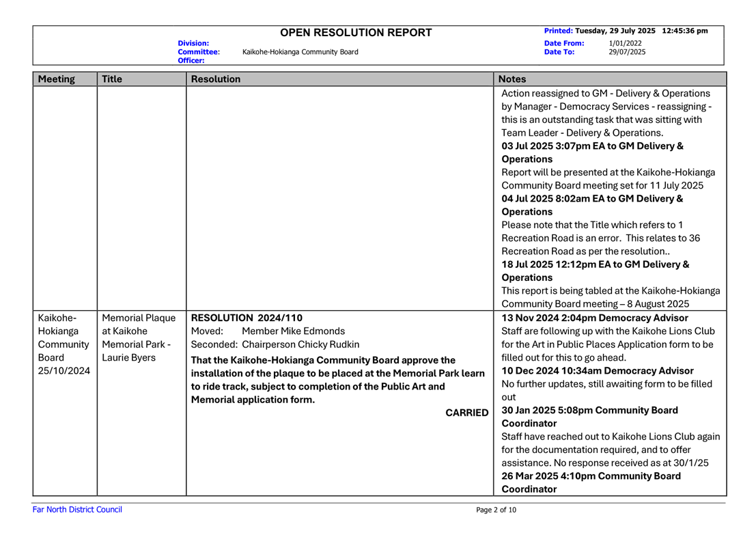Click RESOLUTION 2024/110 heading

(247, 318)
